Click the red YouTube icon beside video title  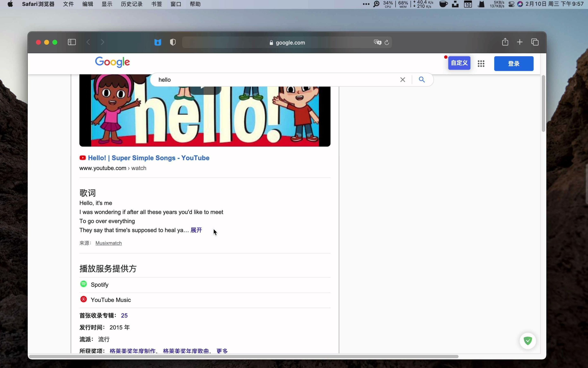pyautogui.click(x=83, y=158)
